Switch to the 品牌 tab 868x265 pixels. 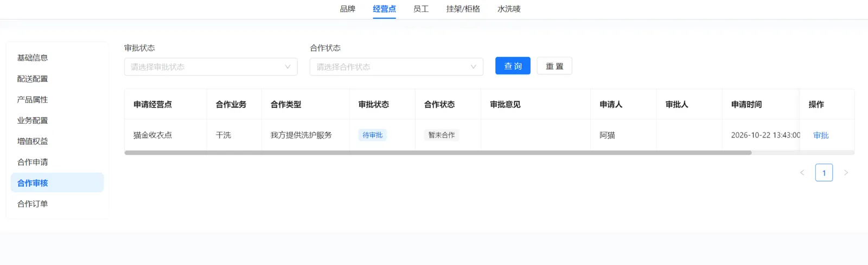tap(347, 9)
